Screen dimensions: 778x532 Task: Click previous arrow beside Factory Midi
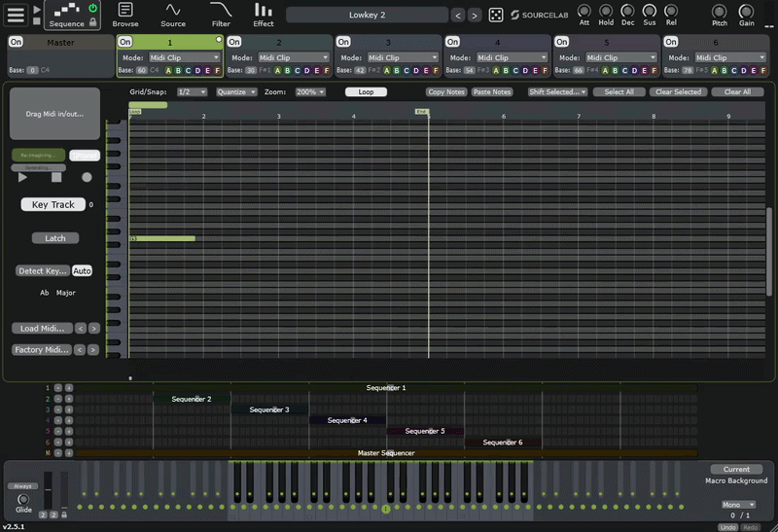80,350
